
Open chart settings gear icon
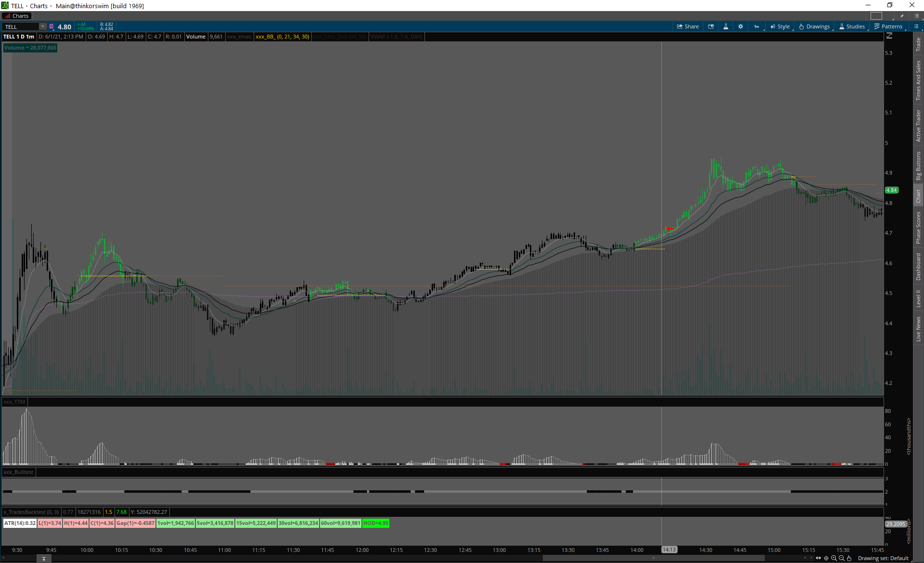741,26
